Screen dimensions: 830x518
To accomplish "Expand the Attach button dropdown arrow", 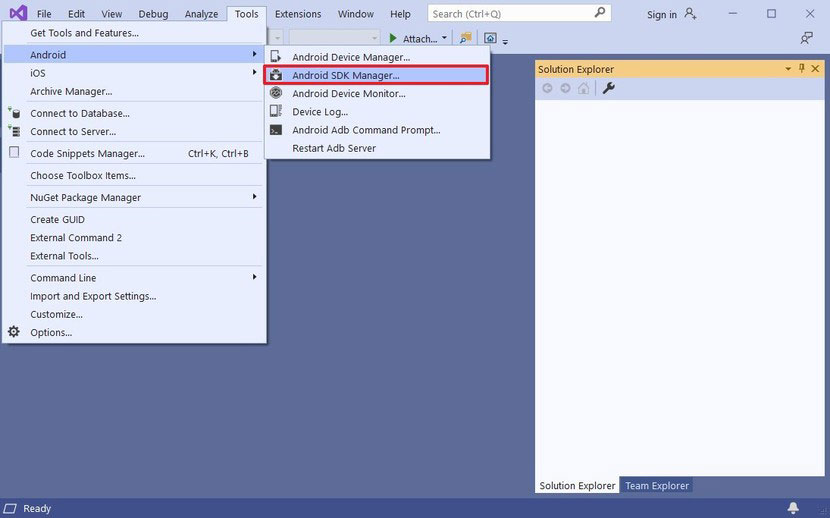I will click(x=444, y=39).
